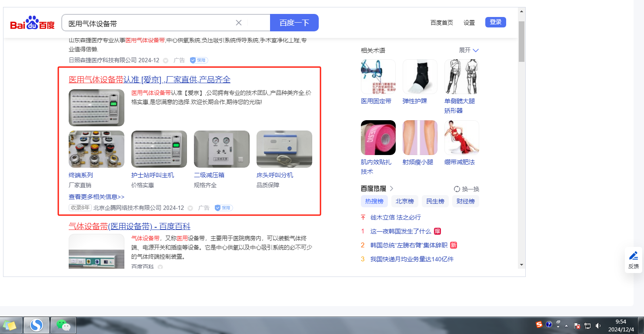Click the rising arrow icon beside 徙木立信 法之必行
This screenshot has height=334, width=644.
pyautogui.click(x=363, y=217)
